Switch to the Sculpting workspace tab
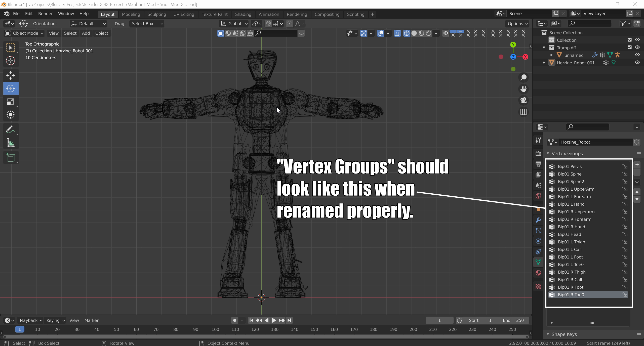 (x=156, y=14)
